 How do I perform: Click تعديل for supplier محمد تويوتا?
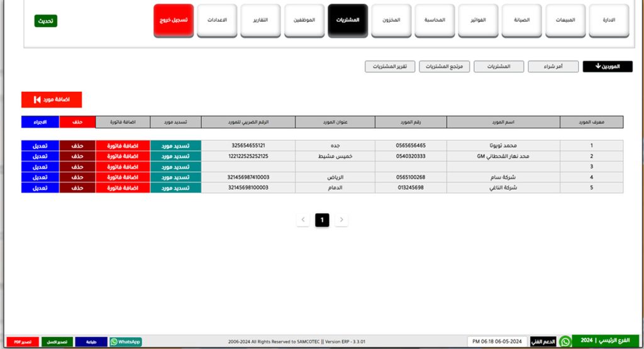(x=40, y=145)
